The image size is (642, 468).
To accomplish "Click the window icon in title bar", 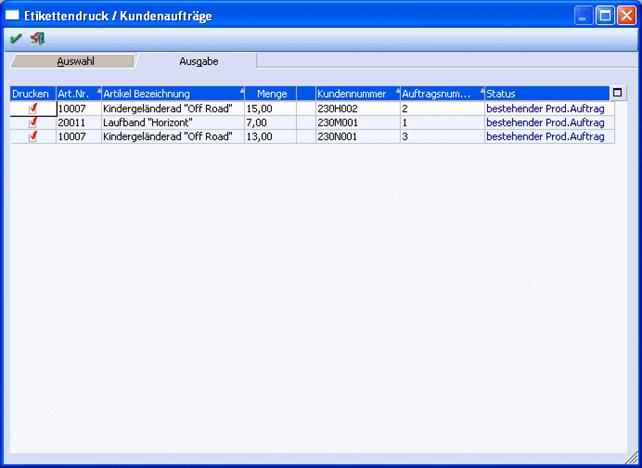I will 12,16.
